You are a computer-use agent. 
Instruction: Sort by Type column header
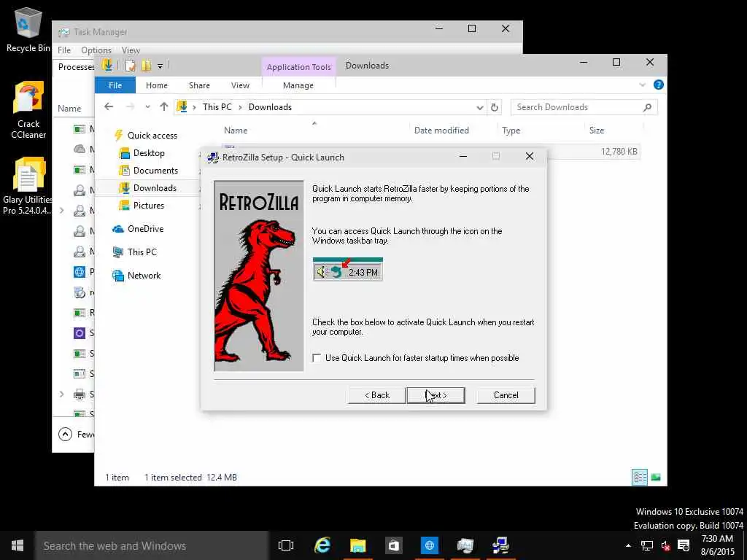tap(511, 131)
